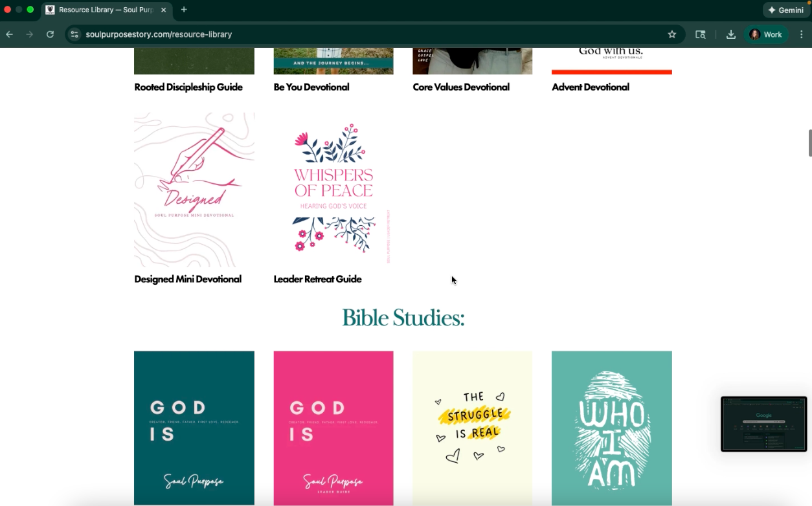This screenshot has height=506, width=812.
Task: Open Advent Devotional link
Action: click(x=591, y=87)
